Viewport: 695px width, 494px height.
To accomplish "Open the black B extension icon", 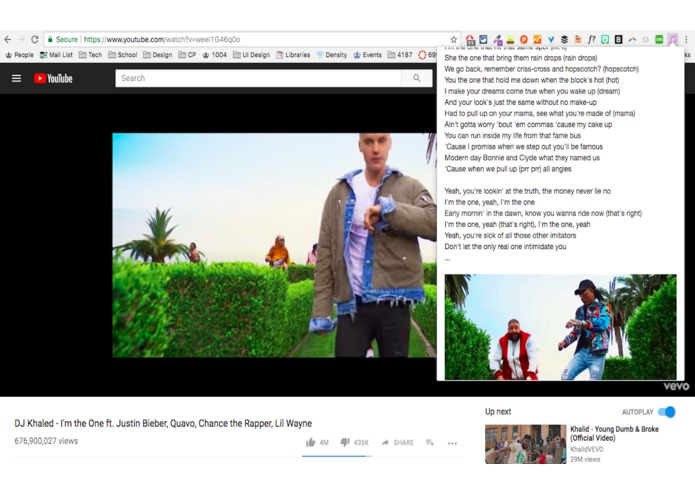I will click(619, 39).
